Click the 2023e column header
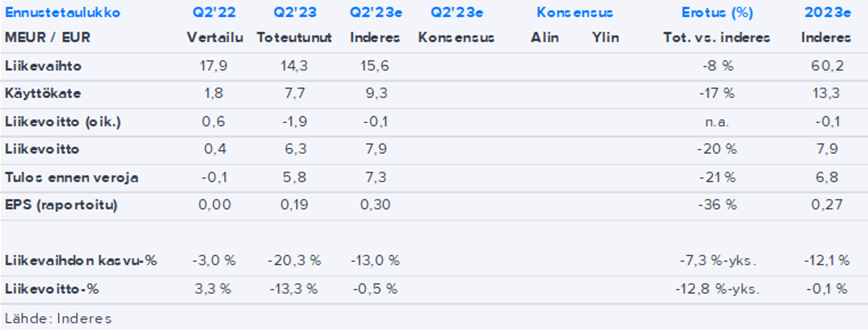868x330 pixels. [828, 13]
